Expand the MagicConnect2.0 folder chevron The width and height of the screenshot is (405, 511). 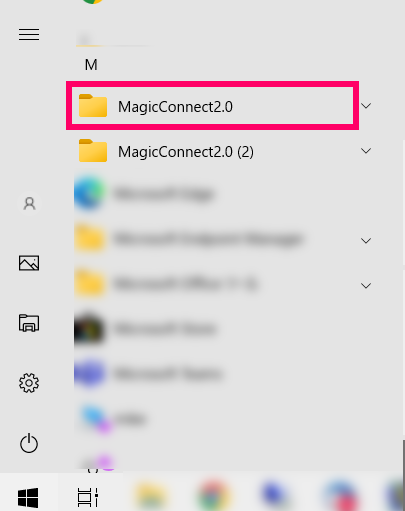[x=366, y=106]
